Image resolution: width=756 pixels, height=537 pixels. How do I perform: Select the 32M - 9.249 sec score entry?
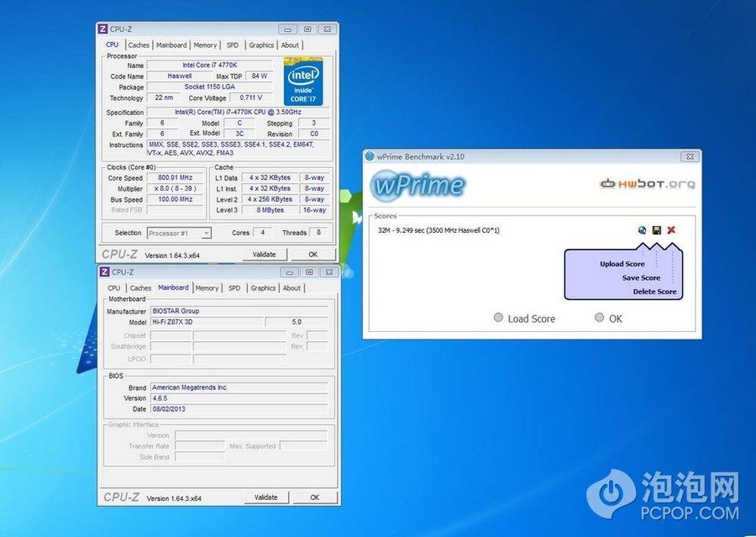click(438, 230)
